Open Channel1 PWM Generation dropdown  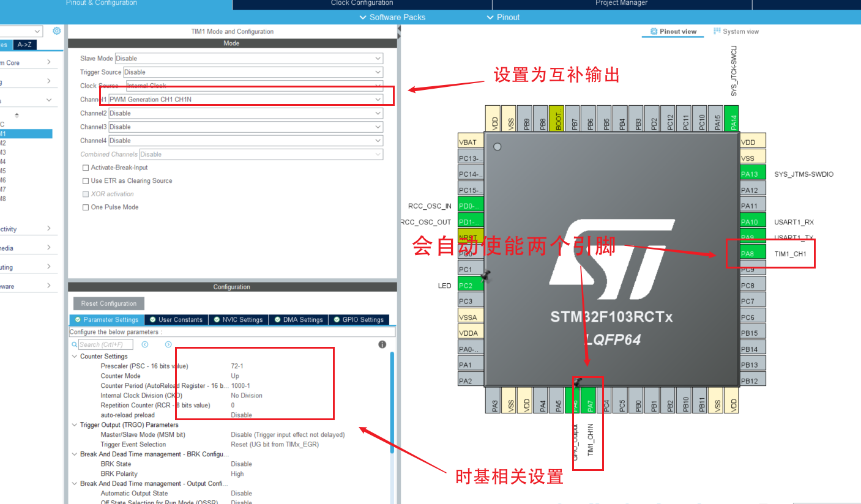pos(246,99)
